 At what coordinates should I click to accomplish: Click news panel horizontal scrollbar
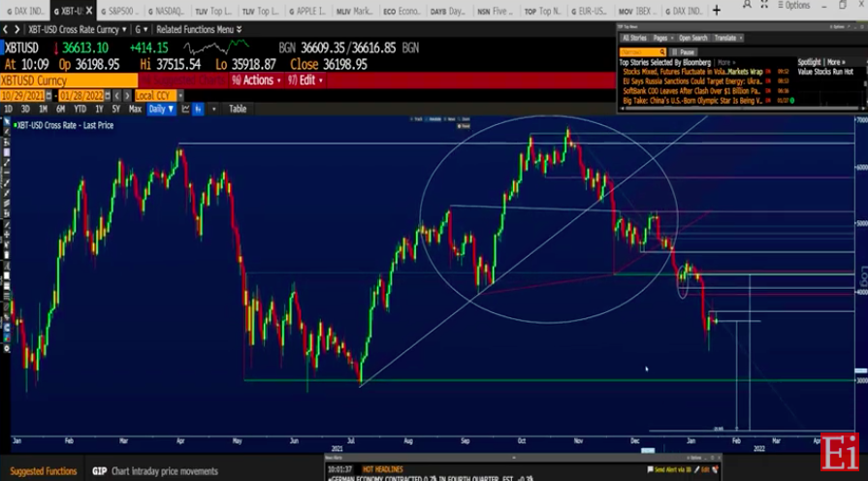(x=741, y=109)
